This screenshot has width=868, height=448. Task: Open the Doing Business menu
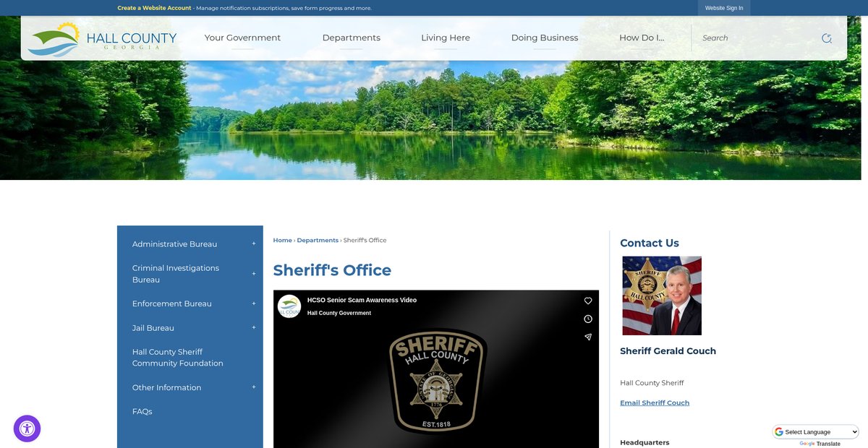[545, 38]
